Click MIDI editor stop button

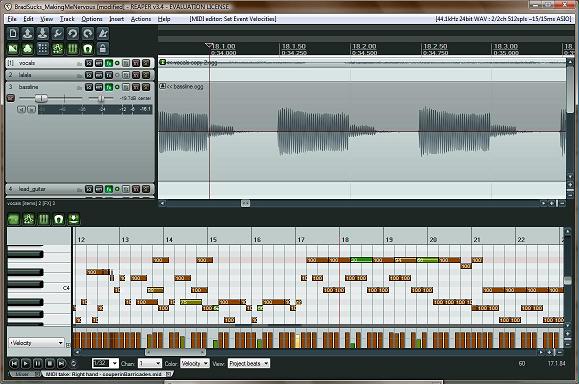pyautogui.click(x=49, y=364)
